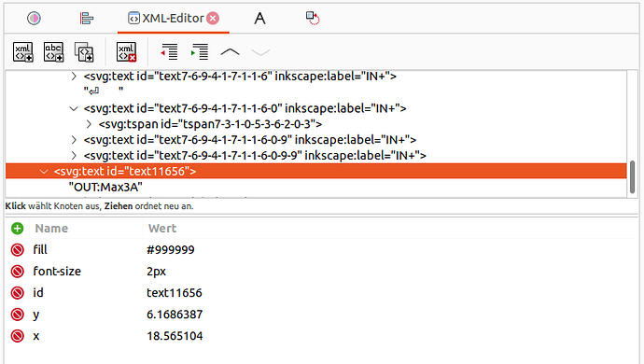This screenshot has width=644, height=364.
Task: Open the Text and Font tab
Action: point(259,18)
